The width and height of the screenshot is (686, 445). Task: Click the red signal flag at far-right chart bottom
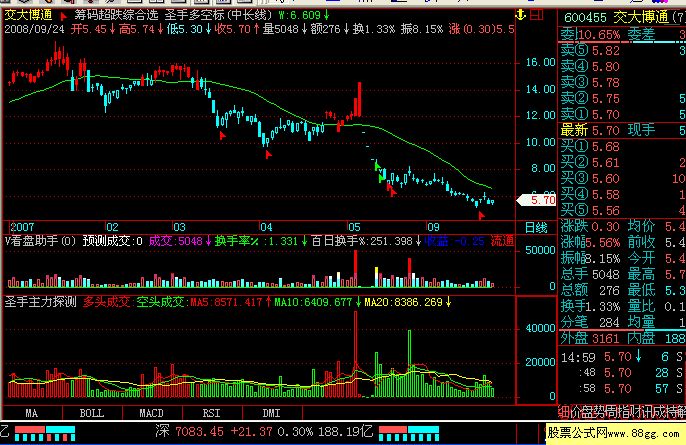[481, 215]
